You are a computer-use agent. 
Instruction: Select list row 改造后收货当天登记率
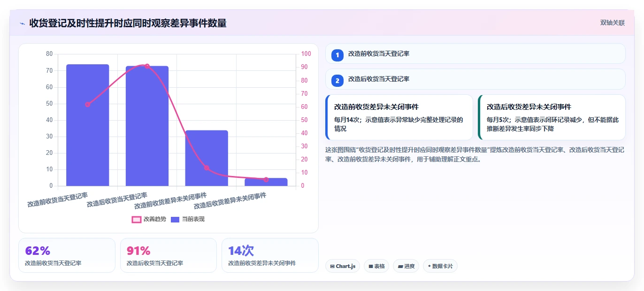click(x=475, y=79)
